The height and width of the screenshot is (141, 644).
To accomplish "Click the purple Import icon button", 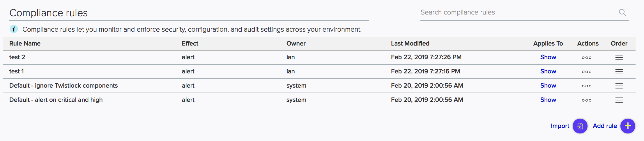I will pyautogui.click(x=580, y=126).
